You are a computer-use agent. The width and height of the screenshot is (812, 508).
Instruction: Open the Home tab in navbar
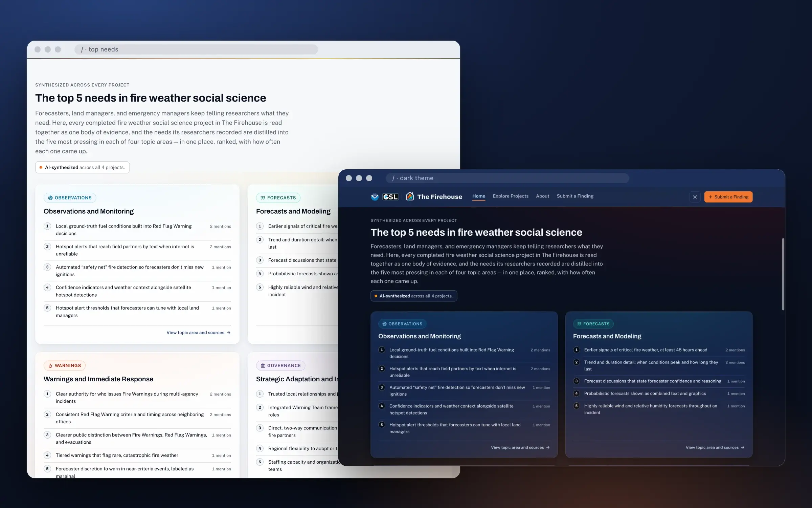coord(479,196)
